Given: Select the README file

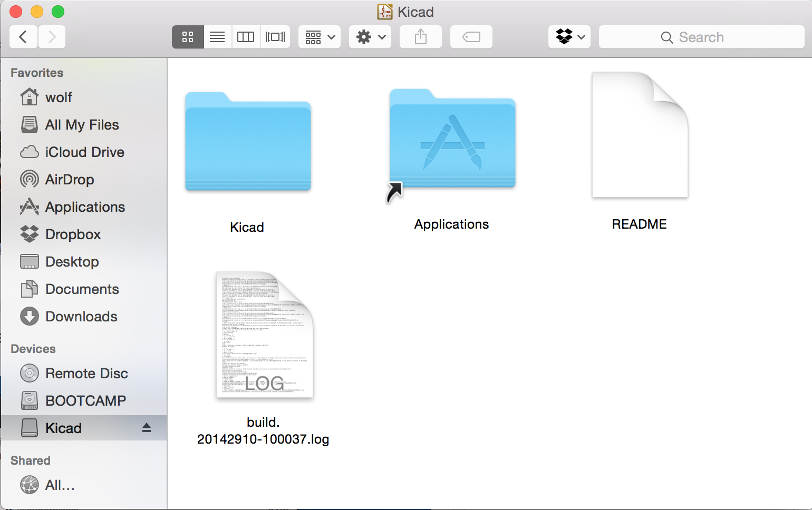Looking at the screenshot, I should coord(640,135).
